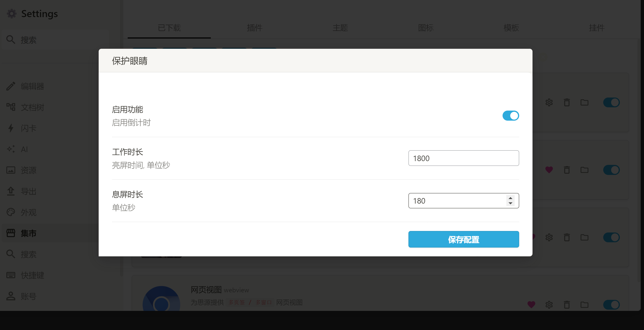Unfavorite the webview plugin heart icon

(531, 305)
